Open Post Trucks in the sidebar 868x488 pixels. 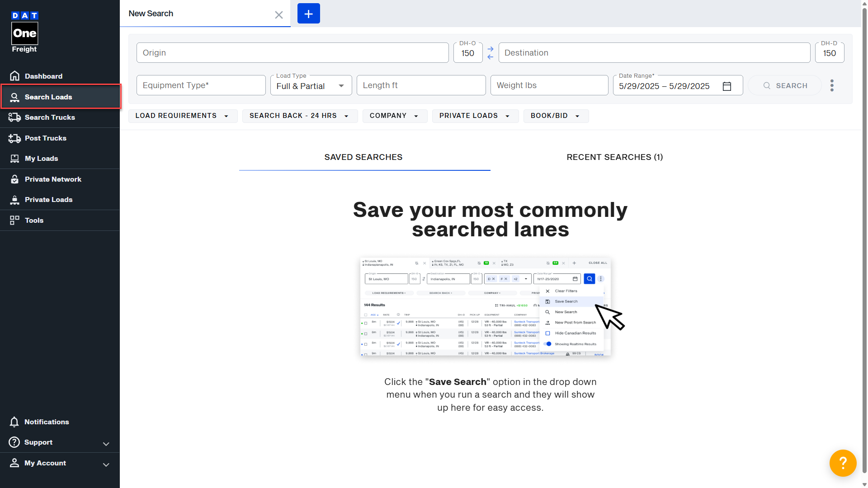[46, 138]
